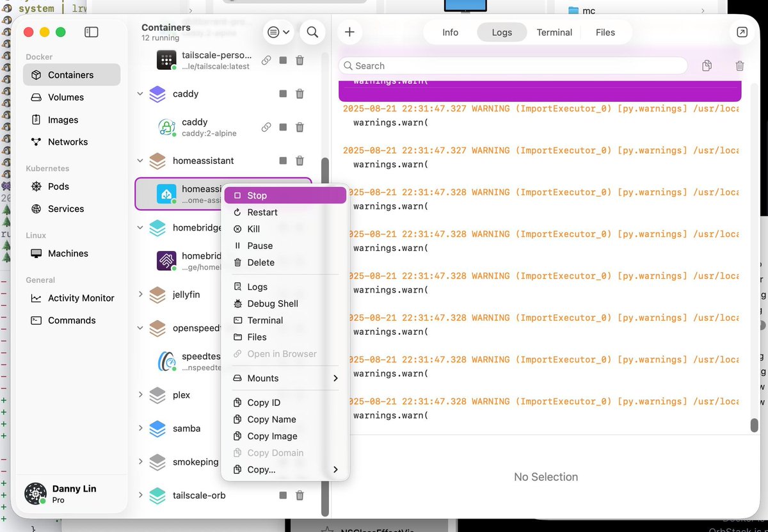Choose Copy Name in the context menu

pos(285,419)
